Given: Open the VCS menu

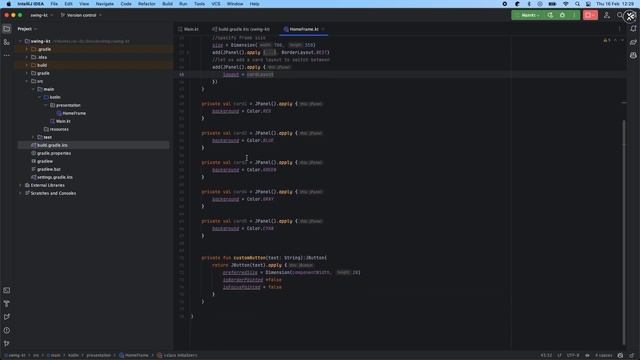Looking at the screenshot, I should tap(216, 4).
